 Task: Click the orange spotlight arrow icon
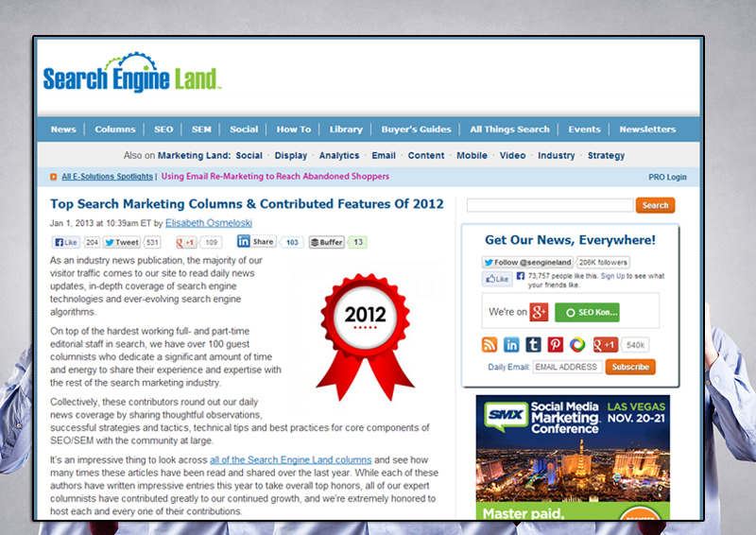[54, 177]
